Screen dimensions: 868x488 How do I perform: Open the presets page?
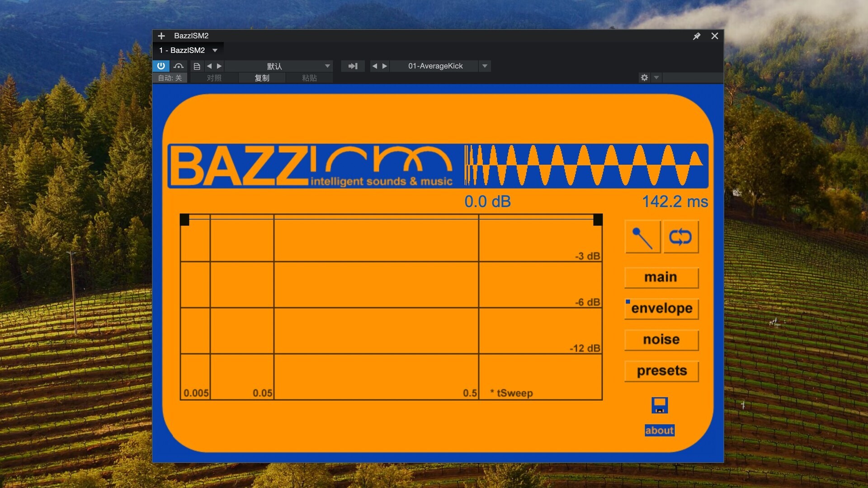pyautogui.click(x=661, y=371)
